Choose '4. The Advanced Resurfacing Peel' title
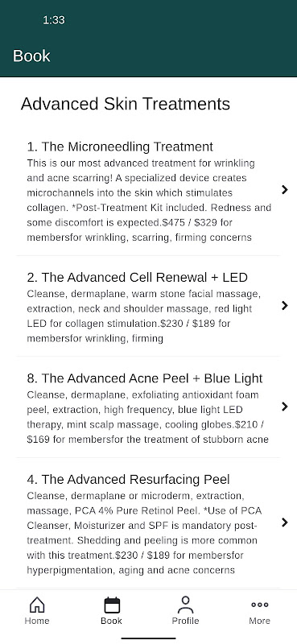The height and width of the screenshot is (644, 297). (x=128, y=479)
